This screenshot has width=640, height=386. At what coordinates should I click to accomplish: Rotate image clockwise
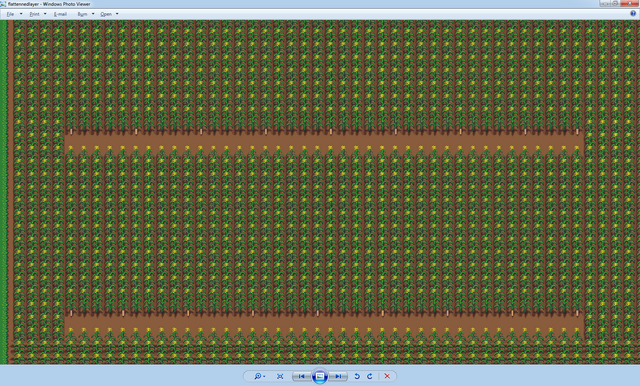[x=370, y=376]
